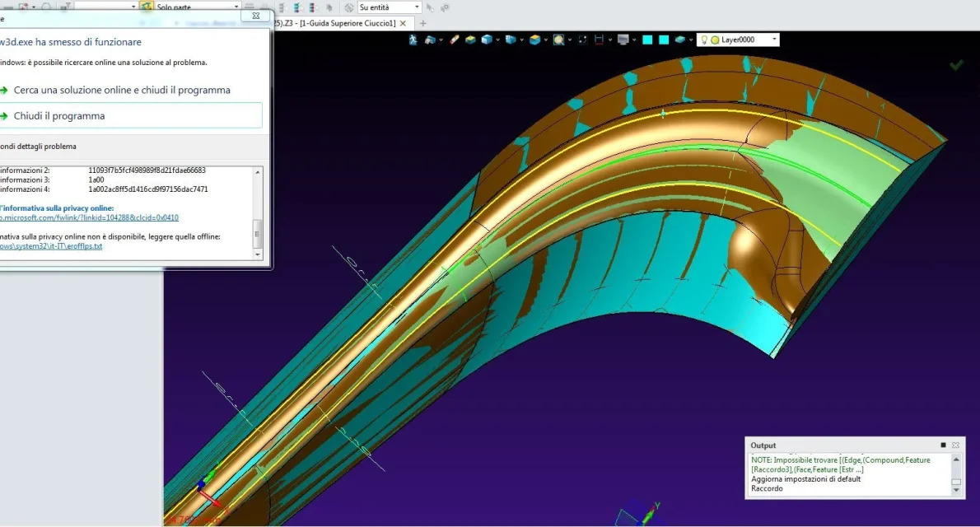Expand the arrow beside the blue shaded cube
Viewport: 980px width, 527px height.
497,40
